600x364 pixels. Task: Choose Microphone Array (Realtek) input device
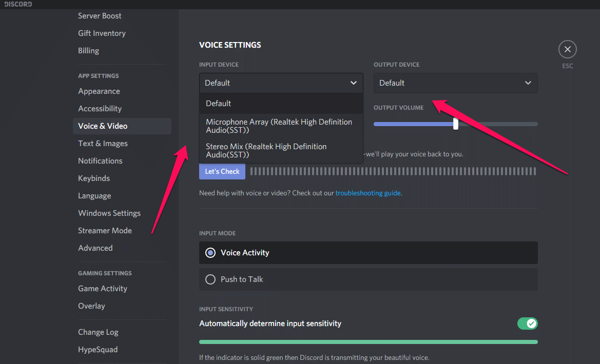click(281, 126)
